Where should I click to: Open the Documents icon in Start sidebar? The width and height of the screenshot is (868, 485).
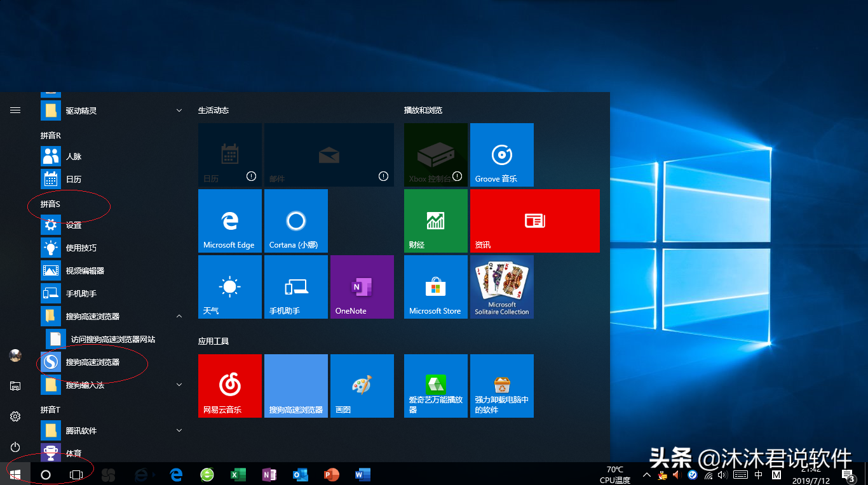(15, 386)
